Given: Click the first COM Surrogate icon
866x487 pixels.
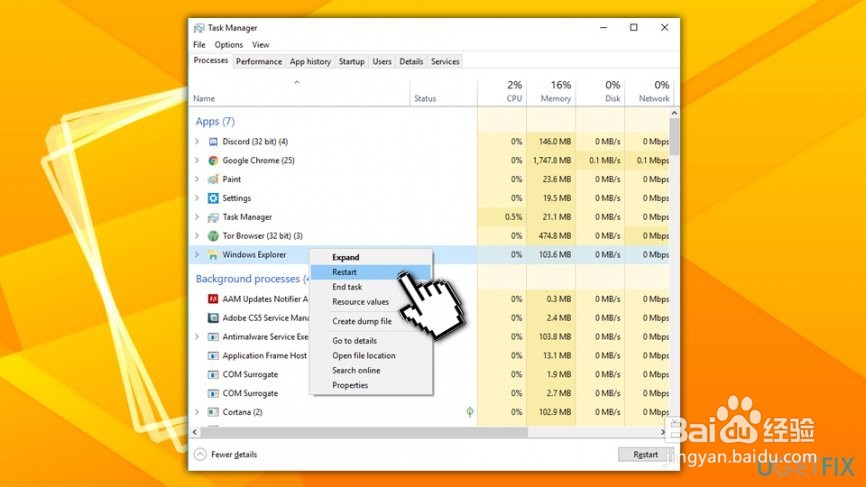Looking at the screenshot, I should point(213,375).
